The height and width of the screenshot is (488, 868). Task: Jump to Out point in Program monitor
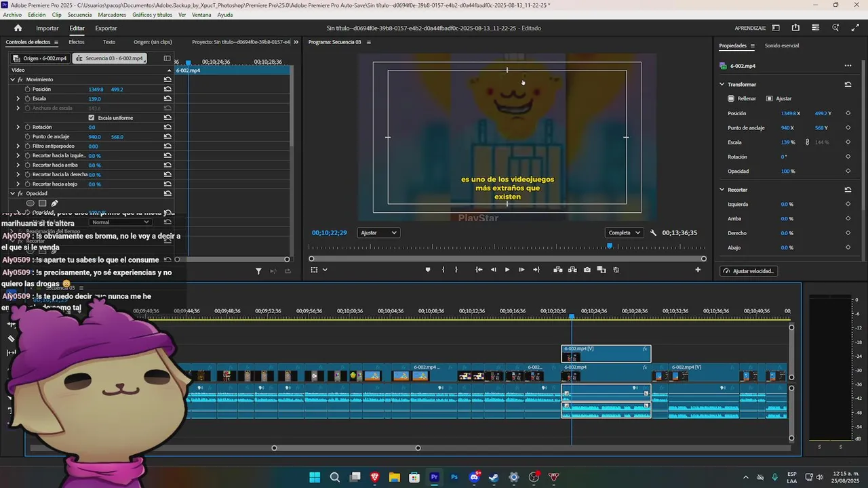[536, 270]
